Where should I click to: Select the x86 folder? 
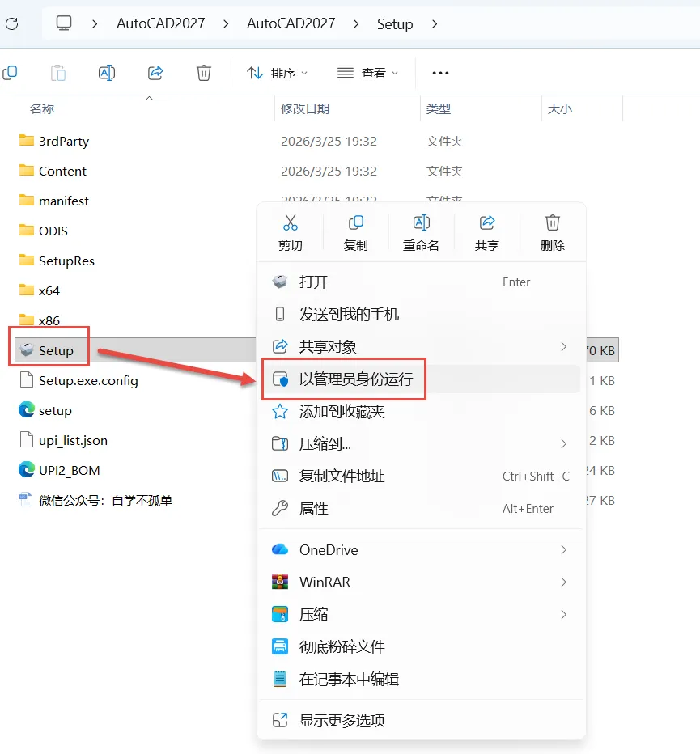[40, 320]
